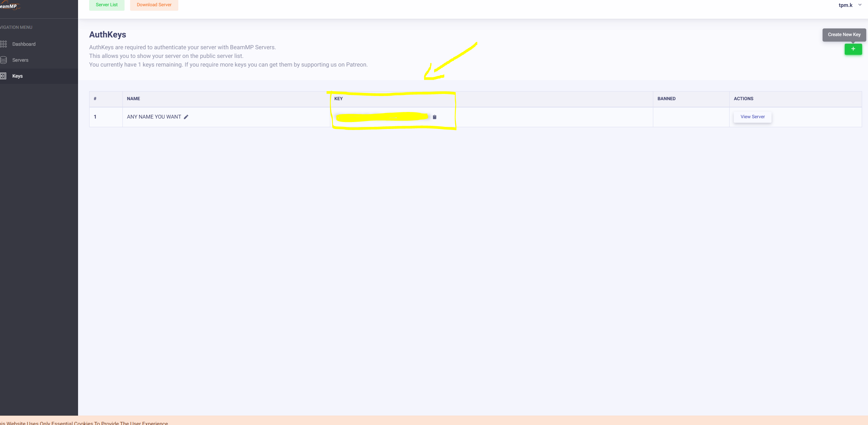
Task: Click the Dashboard grid icon in sidebar
Action: point(3,44)
